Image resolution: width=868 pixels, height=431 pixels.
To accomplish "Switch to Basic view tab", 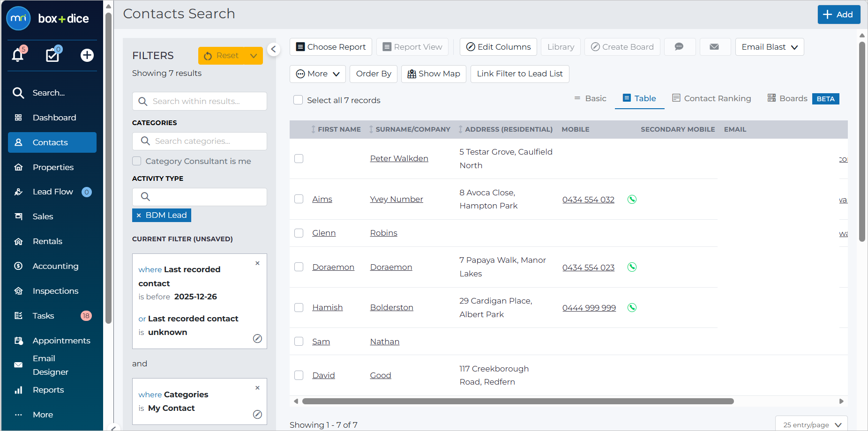I will [x=590, y=98].
